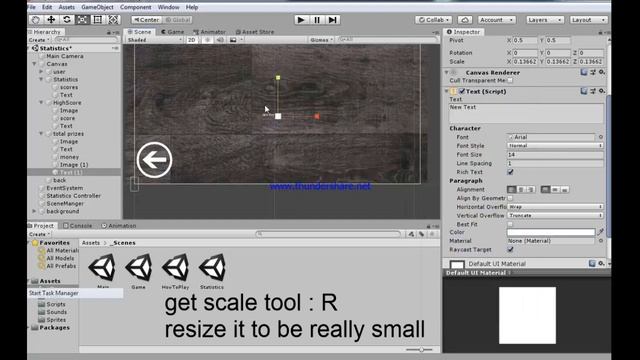Image resolution: width=640 pixels, height=360 pixels.
Task: Switch to the Animator tab
Action: tap(209, 32)
